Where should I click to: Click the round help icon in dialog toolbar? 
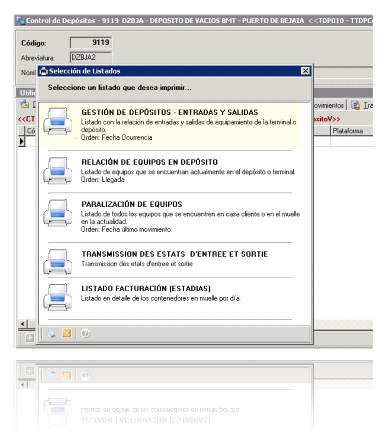(86, 333)
